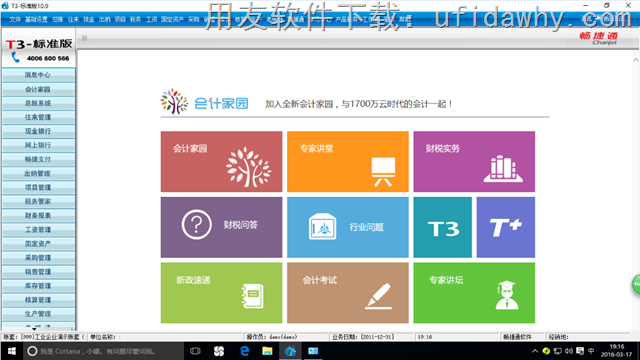Image resolution: width=640 pixels, height=360 pixels.
Task: Open the 财税问答 question mark tile
Action: click(x=221, y=227)
